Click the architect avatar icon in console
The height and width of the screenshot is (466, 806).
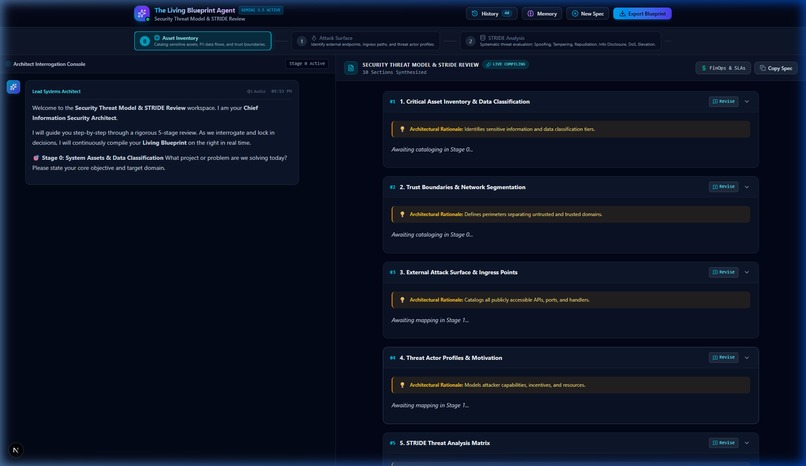coord(13,87)
